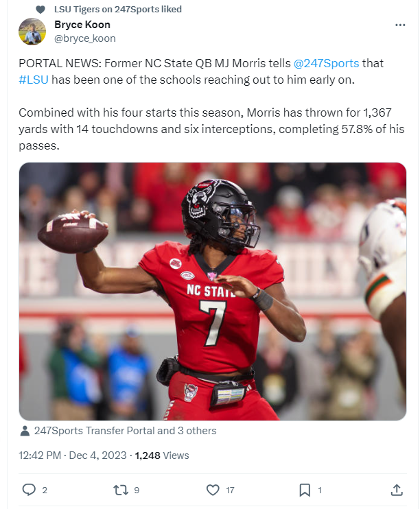Open LSU Tigers on 247Sports liked label
Screen dimensions: 420x509
118,10
